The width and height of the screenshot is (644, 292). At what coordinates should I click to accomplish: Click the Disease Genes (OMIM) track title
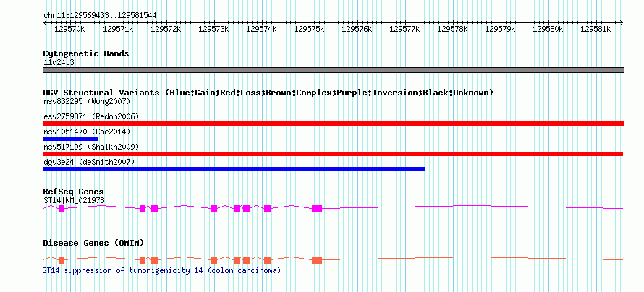click(x=93, y=243)
